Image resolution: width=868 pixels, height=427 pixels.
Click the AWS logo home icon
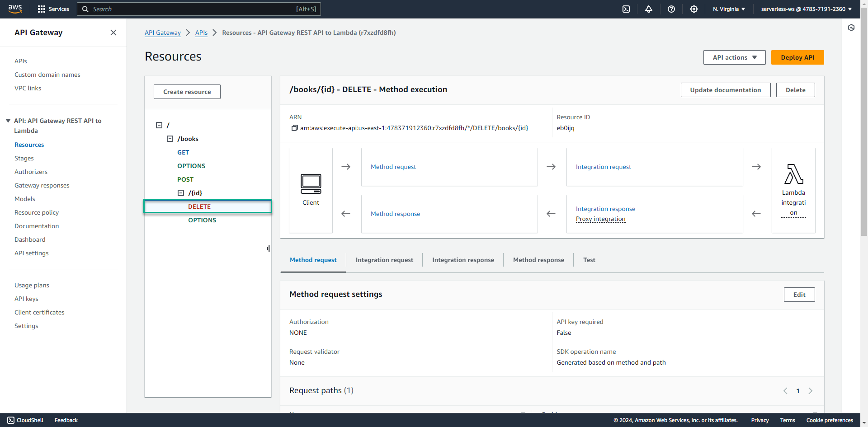(x=15, y=9)
